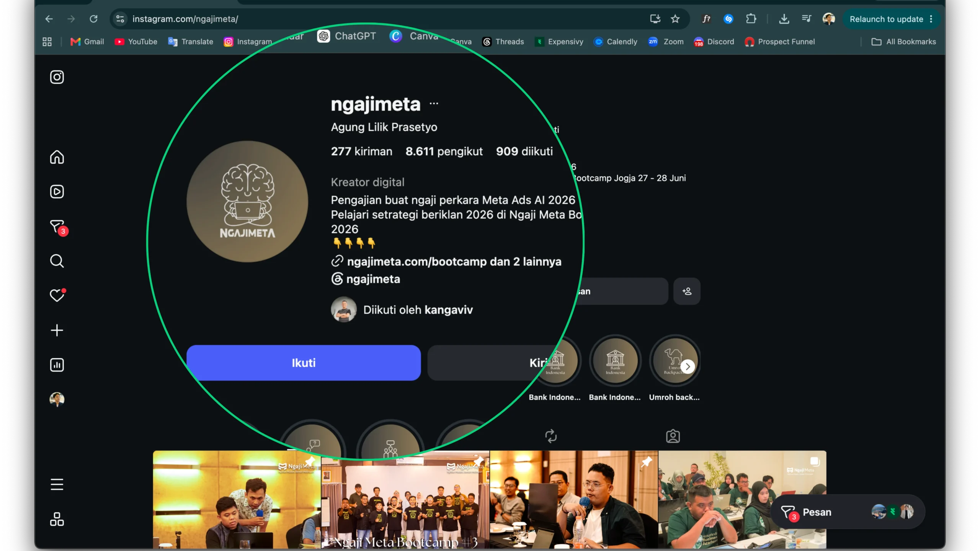The height and width of the screenshot is (551, 980).
Task: Open the Zoom bookmark
Action: [x=666, y=42]
